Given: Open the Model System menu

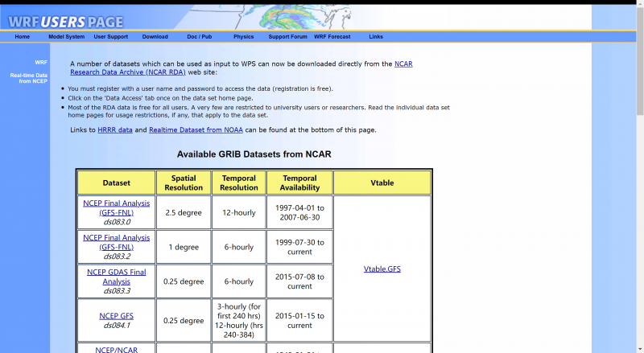Looking at the screenshot, I should (66, 37).
